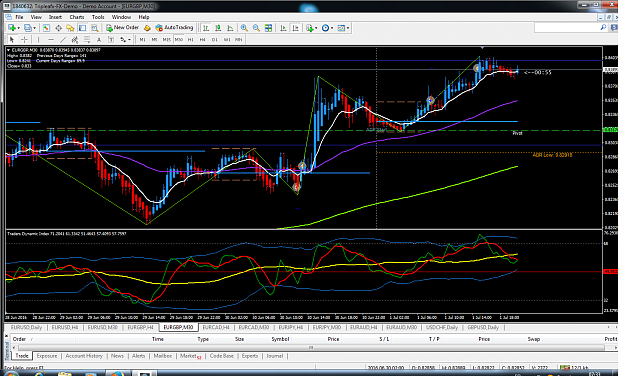Image resolution: width=625 pixels, height=376 pixels.
Task: Toggle the Chart Shift button
Action: [x=295, y=28]
